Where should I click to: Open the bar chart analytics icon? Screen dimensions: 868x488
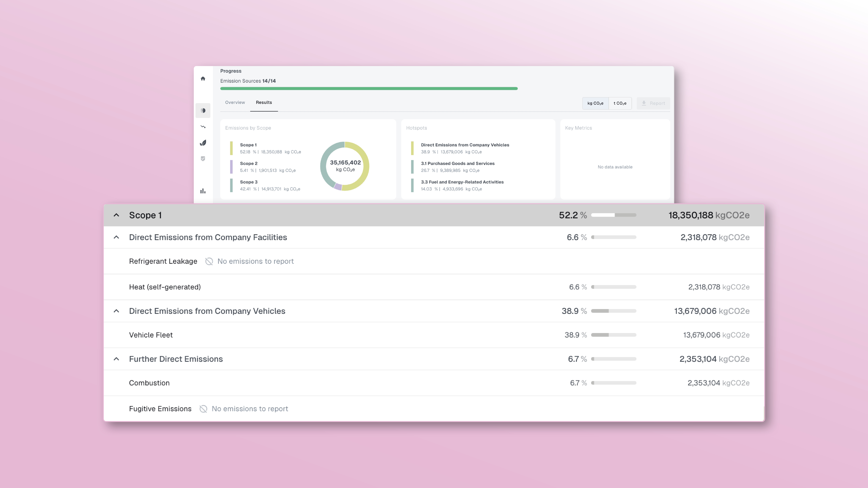[203, 191]
